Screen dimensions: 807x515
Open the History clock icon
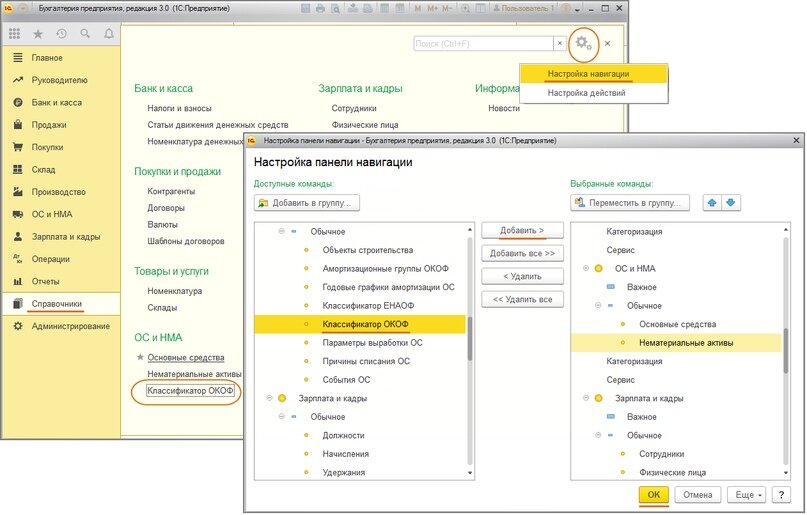(x=62, y=34)
